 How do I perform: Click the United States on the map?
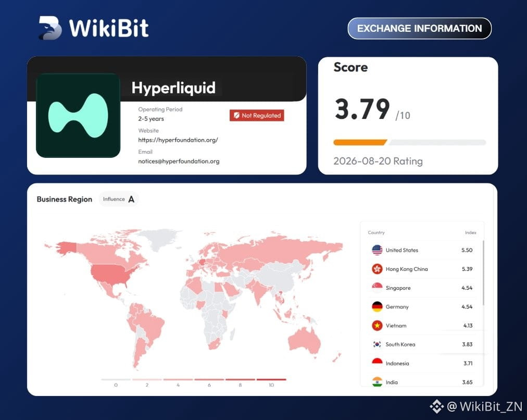click(x=111, y=274)
